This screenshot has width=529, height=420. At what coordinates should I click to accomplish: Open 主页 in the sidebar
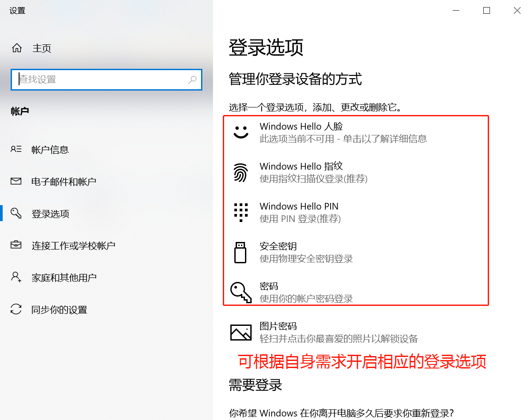42,48
